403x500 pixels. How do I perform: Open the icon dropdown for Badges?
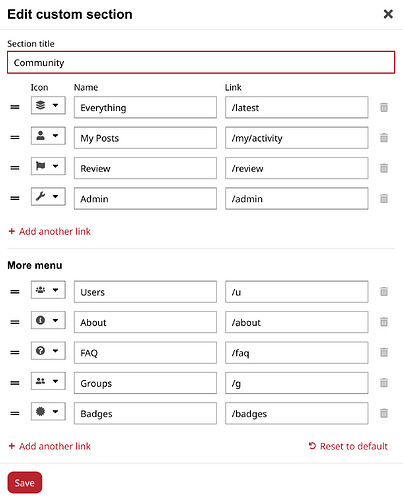click(48, 411)
